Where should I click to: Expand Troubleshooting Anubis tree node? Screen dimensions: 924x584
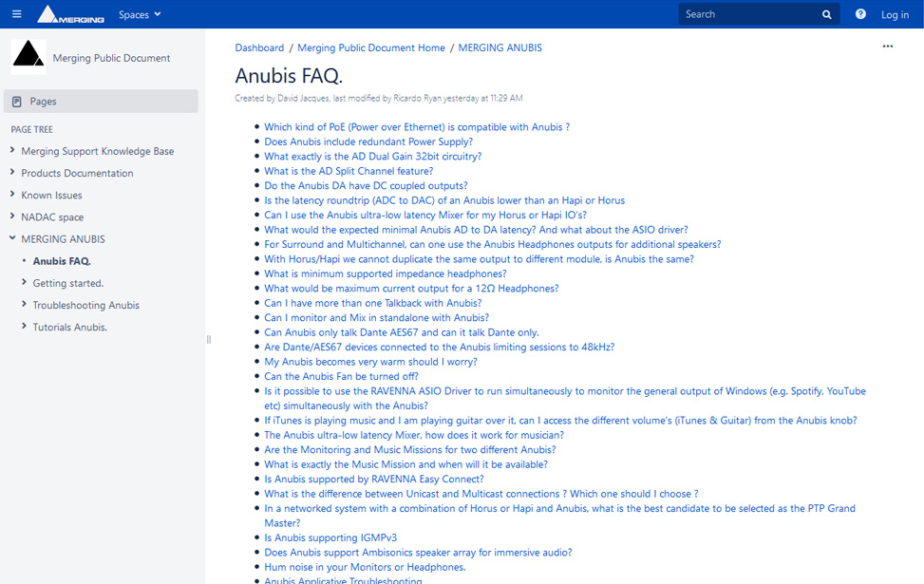tap(24, 304)
